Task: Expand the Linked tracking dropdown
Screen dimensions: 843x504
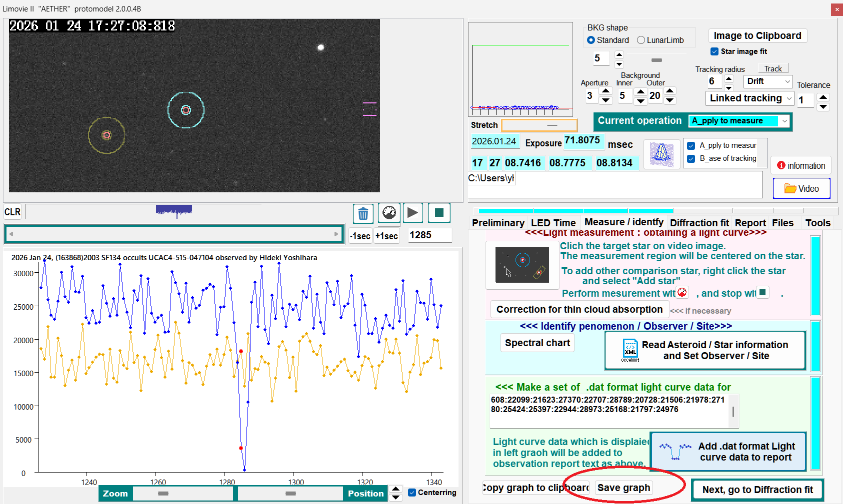Action: [789, 98]
